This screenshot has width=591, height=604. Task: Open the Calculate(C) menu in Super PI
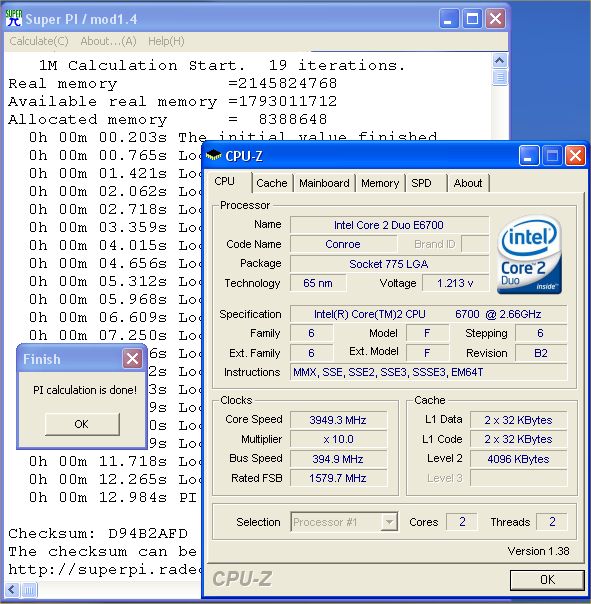(39, 41)
